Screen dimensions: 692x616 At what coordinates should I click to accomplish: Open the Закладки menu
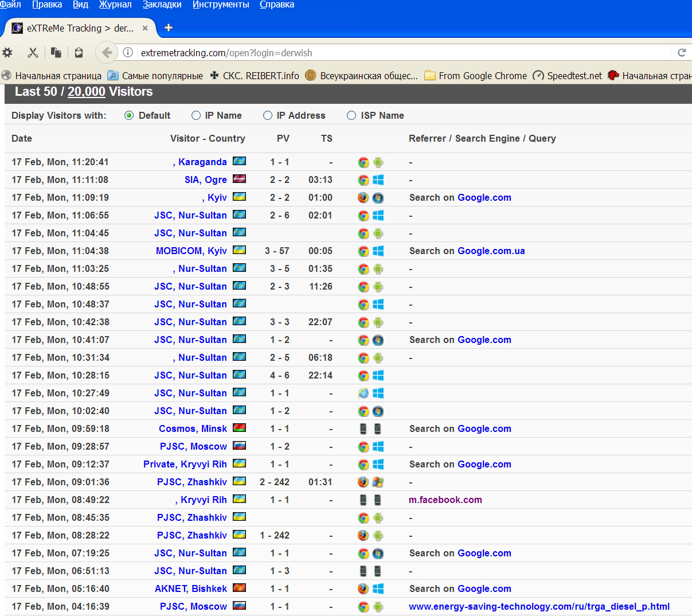click(x=162, y=5)
